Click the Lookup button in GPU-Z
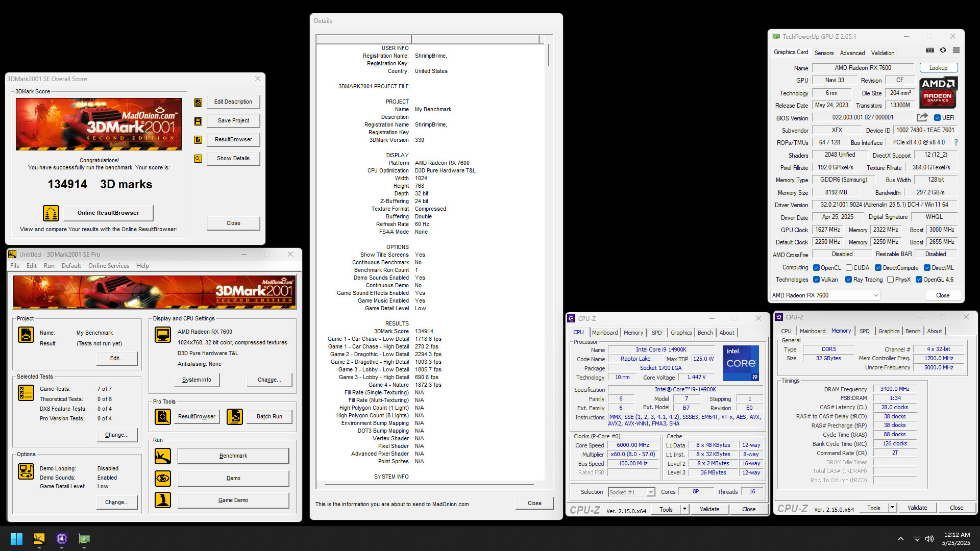980x551 pixels. pyautogui.click(x=938, y=68)
